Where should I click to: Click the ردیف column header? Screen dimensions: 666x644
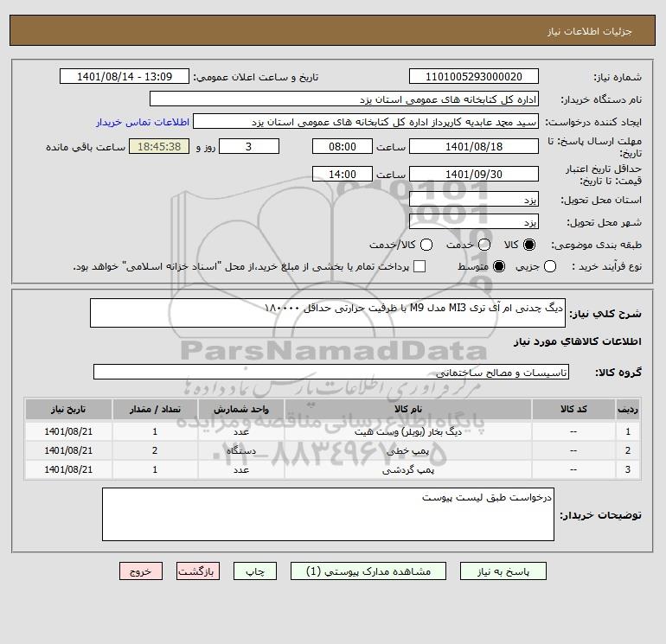click(x=628, y=409)
